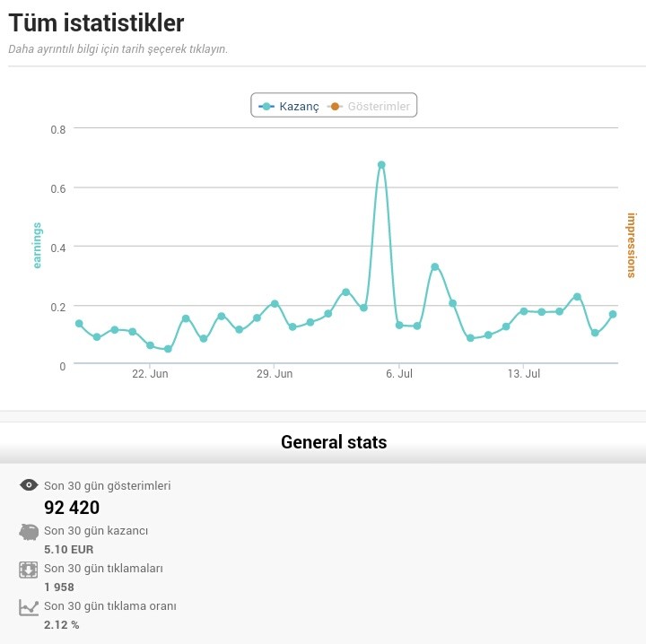Select the highest peak data point
This screenshot has height=644, width=646.
[381, 165]
